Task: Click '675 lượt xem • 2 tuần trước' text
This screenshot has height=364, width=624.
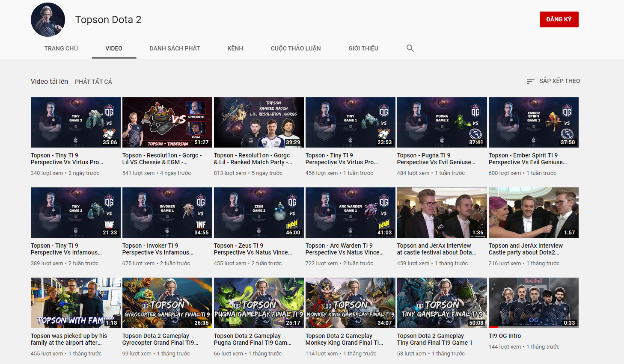Action: click(156, 263)
